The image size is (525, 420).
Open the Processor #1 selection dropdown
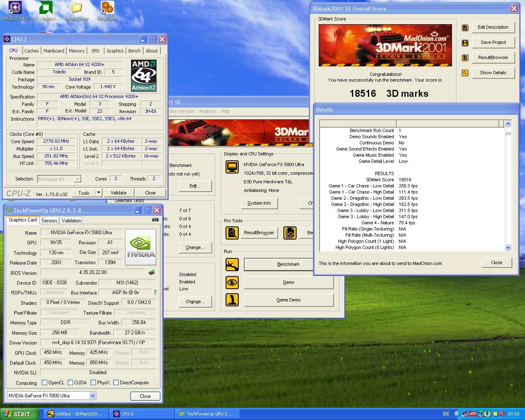[x=78, y=179]
